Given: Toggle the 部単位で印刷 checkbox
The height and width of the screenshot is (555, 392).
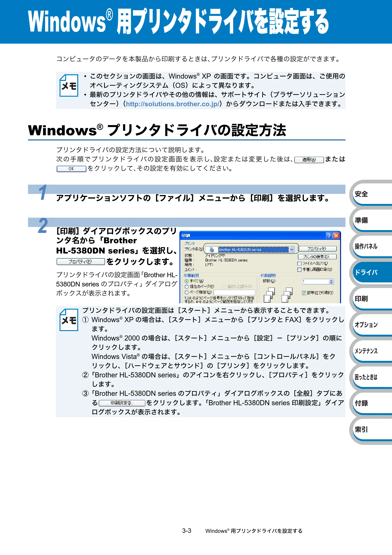Looking at the screenshot, I should [304, 293].
